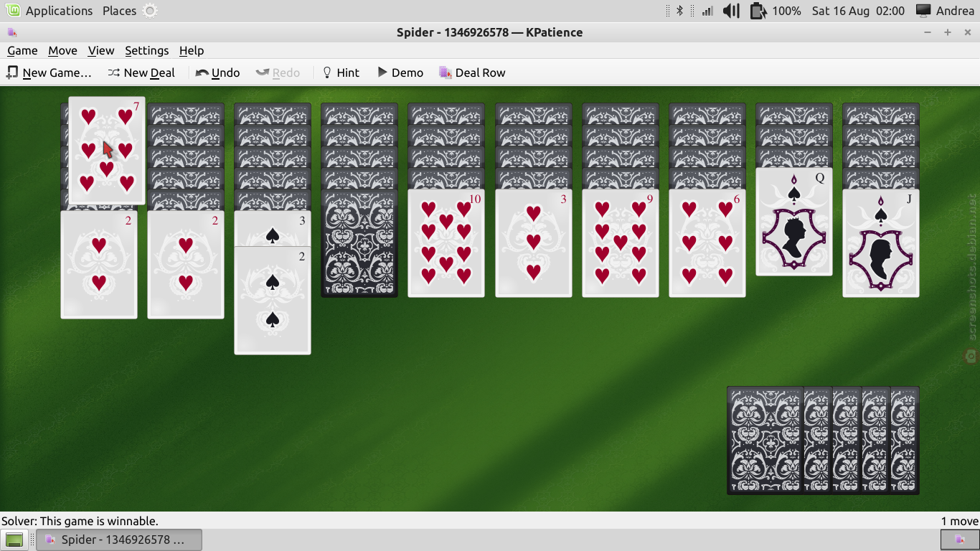Select the 3 of hearts card
This screenshot has width=980, height=551.
point(534,242)
